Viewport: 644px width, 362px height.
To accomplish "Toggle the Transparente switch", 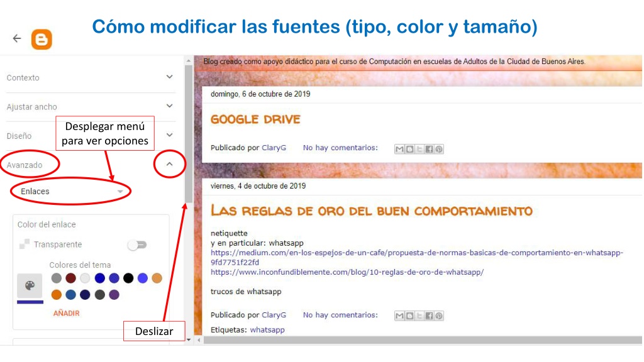I will tap(137, 245).
